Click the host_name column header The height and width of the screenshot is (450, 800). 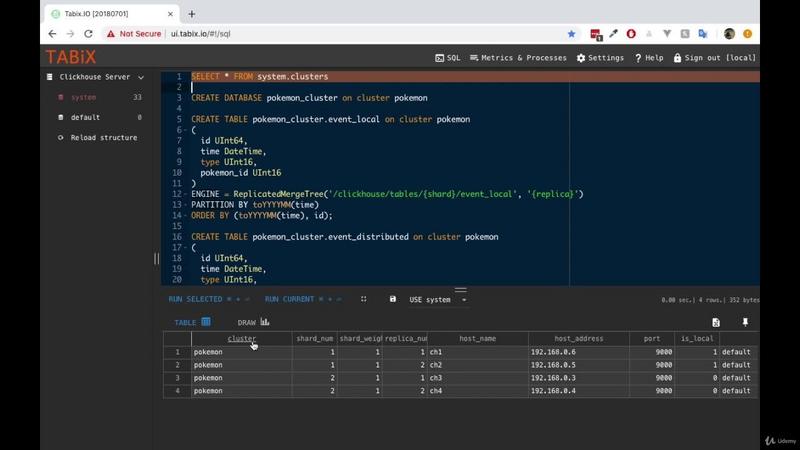pyautogui.click(x=477, y=339)
